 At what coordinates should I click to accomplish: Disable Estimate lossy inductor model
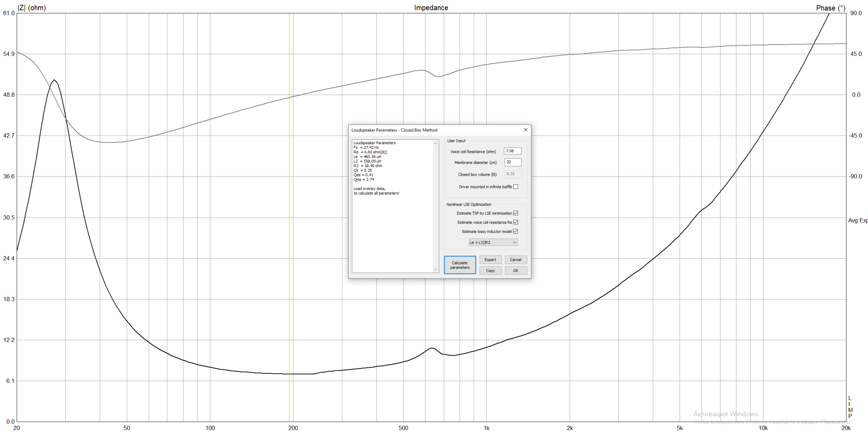516,231
